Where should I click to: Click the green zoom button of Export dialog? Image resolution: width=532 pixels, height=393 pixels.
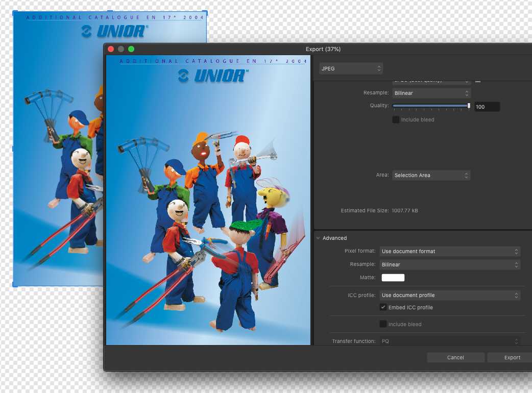tap(131, 49)
